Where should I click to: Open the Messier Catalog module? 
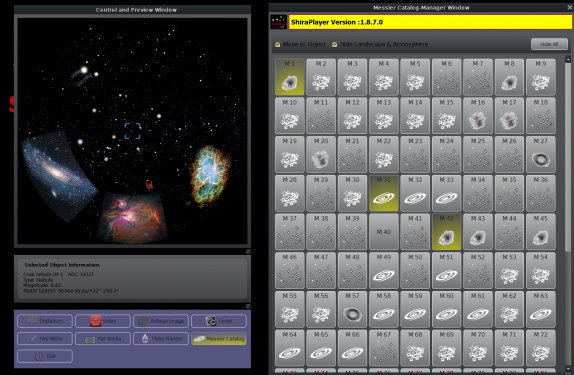pyautogui.click(x=219, y=339)
